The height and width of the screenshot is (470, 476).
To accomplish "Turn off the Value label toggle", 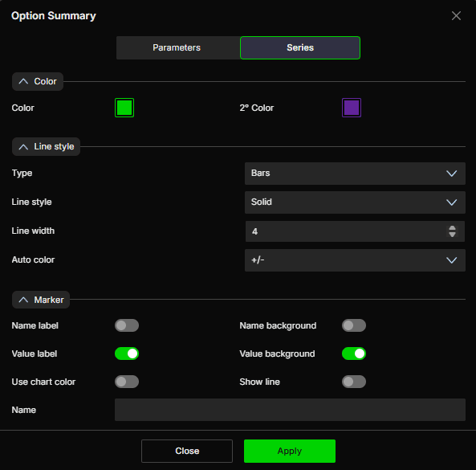I will 127,354.
